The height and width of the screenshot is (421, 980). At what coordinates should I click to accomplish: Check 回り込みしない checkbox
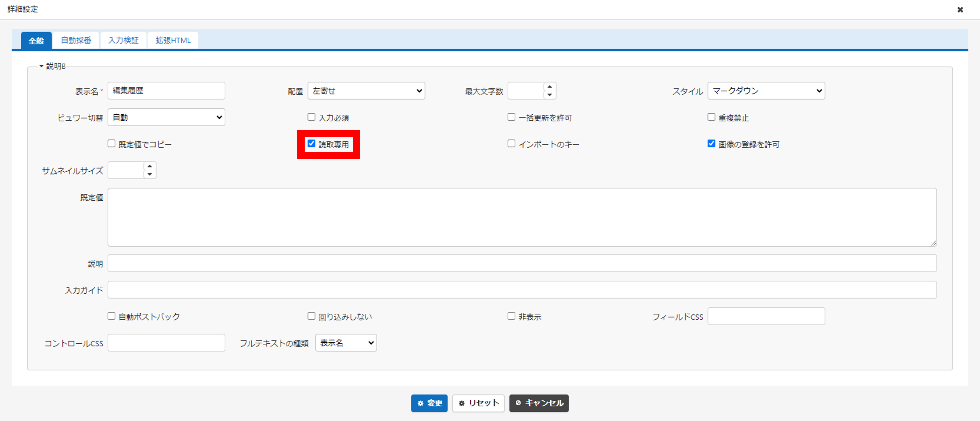(x=312, y=316)
